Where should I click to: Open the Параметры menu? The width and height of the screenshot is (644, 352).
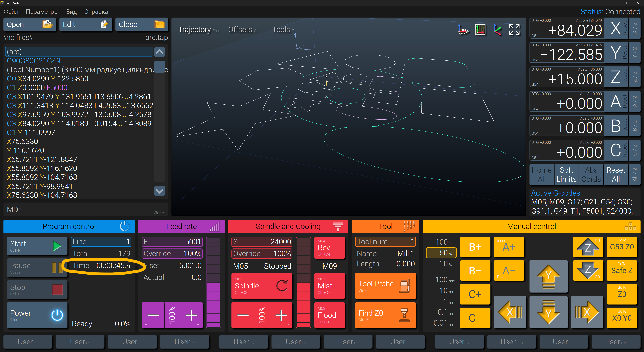[42, 12]
